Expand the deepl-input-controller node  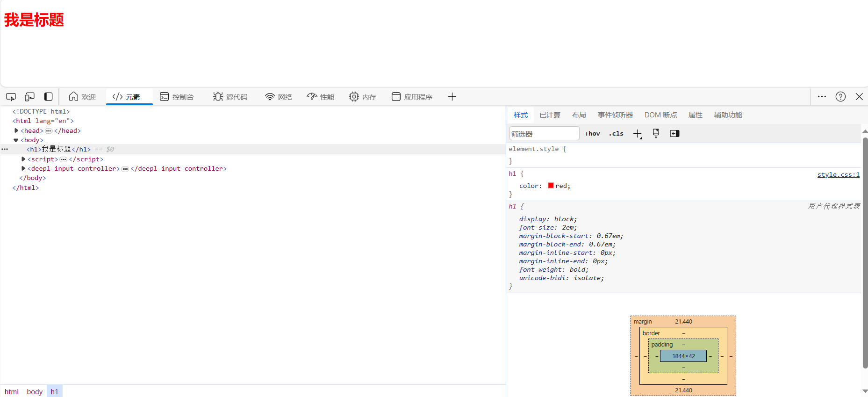coord(23,168)
